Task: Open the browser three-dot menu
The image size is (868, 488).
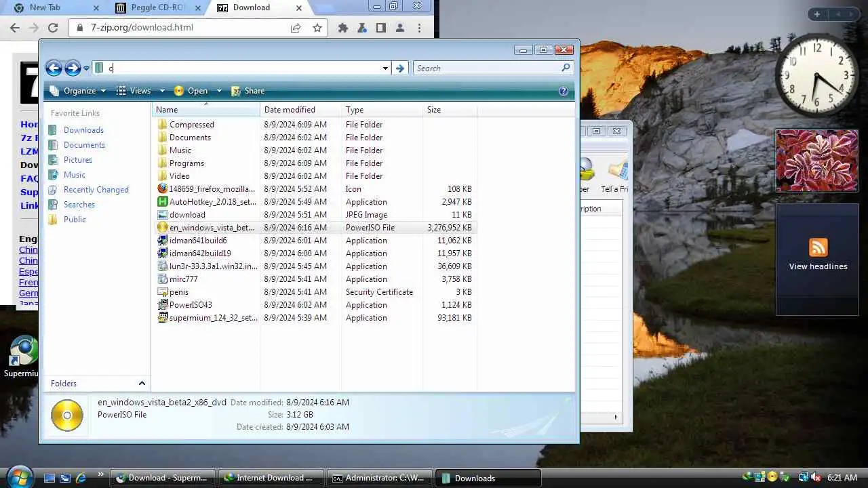Action: tap(420, 28)
